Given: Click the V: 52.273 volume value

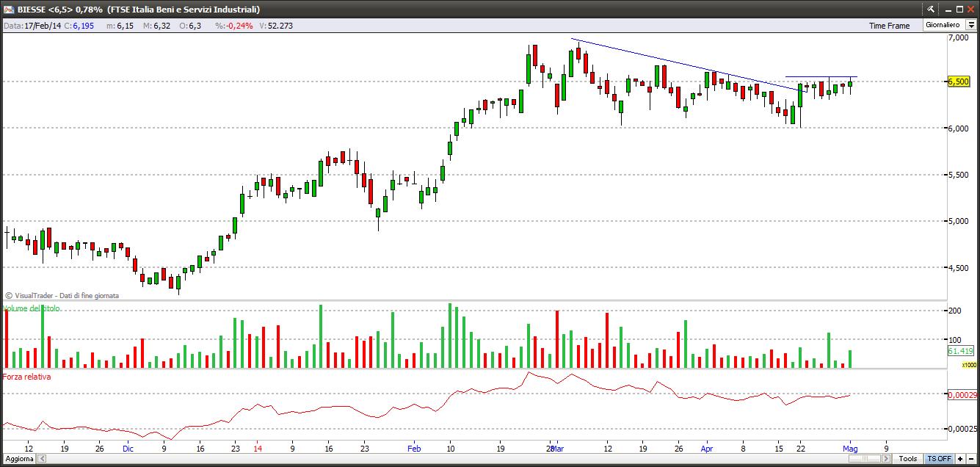Looking at the screenshot, I should click(276, 26).
